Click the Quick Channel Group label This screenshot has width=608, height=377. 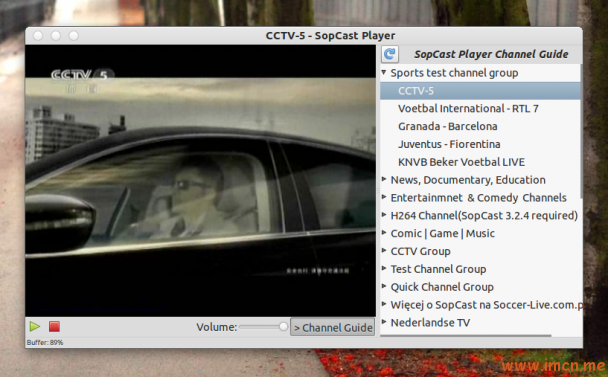442,287
